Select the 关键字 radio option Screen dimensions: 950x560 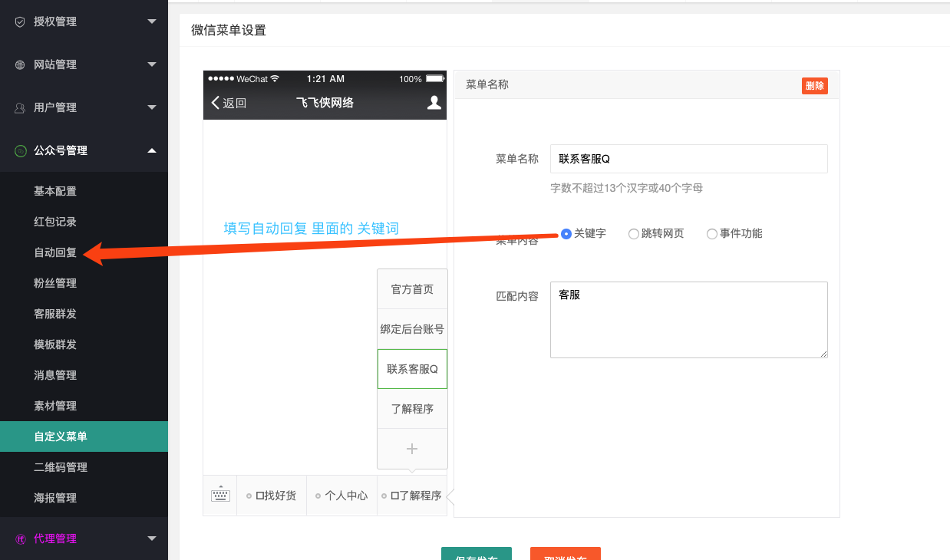[566, 234]
